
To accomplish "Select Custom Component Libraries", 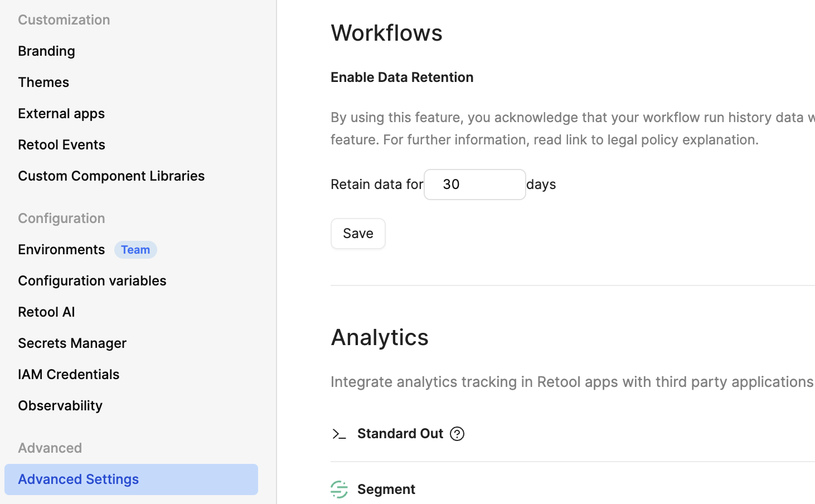I will pos(111,176).
